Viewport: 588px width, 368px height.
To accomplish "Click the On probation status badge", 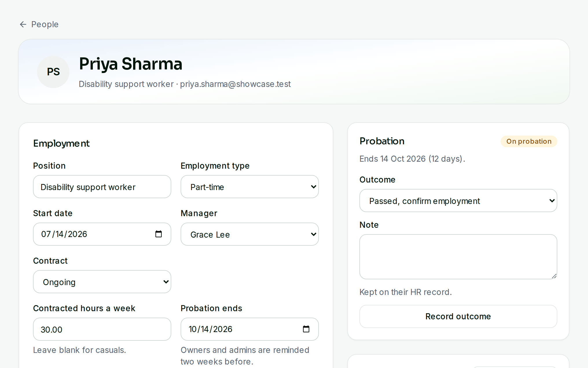I will pos(529,141).
